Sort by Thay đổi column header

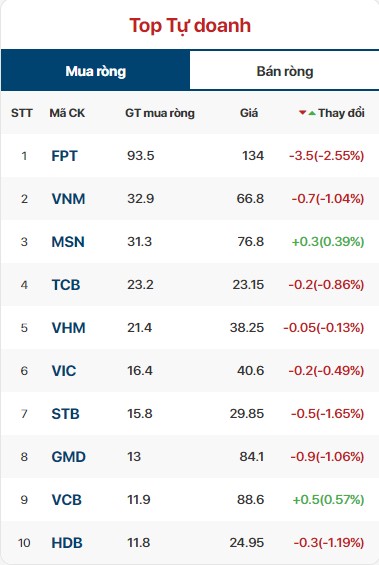[341, 113]
